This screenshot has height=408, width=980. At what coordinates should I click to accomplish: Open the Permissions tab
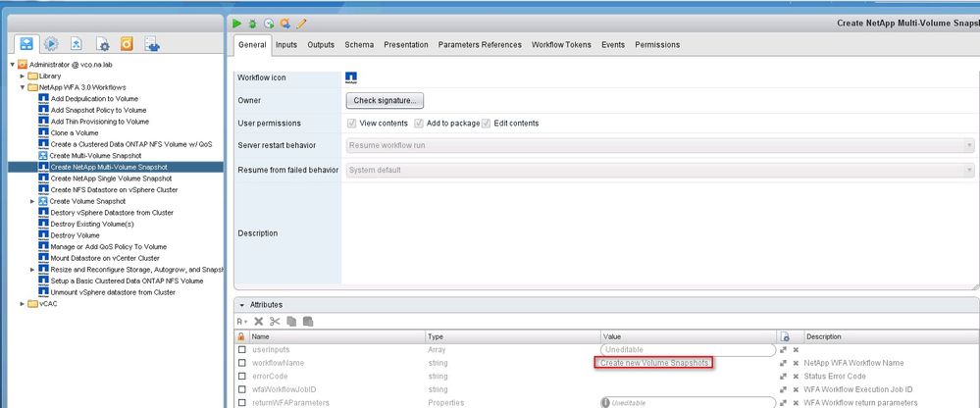[657, 45]
